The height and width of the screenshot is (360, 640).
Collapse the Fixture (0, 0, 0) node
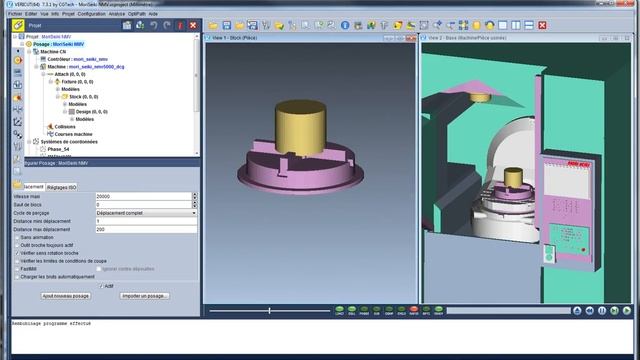pyautogui.click(x=51, y=82)
